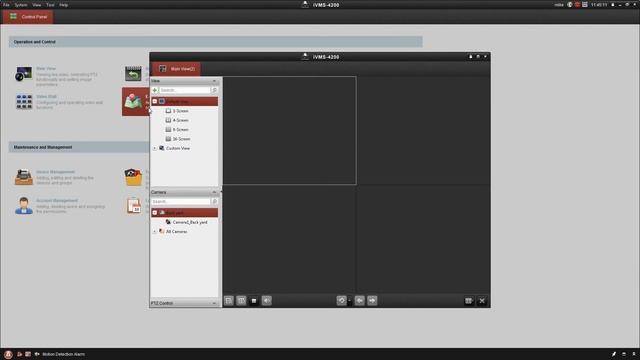Click the View panel search field
640x360 pixels.
coord(184,90)
